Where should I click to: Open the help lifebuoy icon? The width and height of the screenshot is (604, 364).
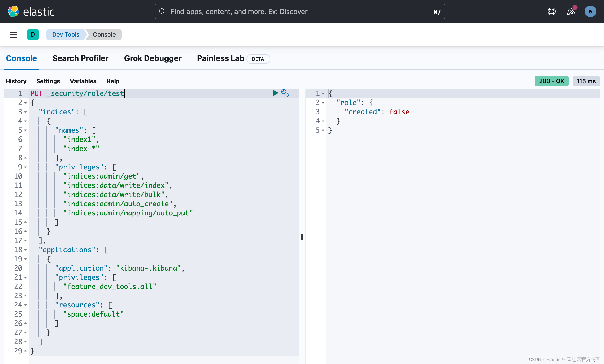click(551, 12)
